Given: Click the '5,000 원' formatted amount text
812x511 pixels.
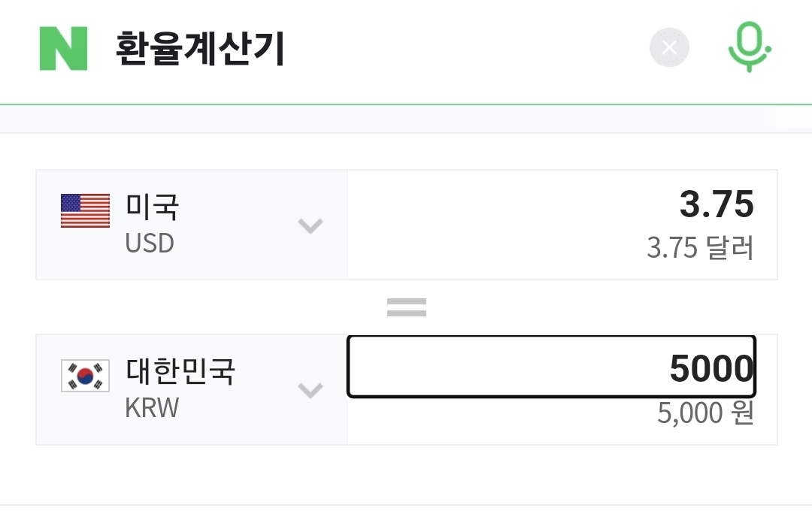Looking at the screenshot, I should click(x=705, y=413).
